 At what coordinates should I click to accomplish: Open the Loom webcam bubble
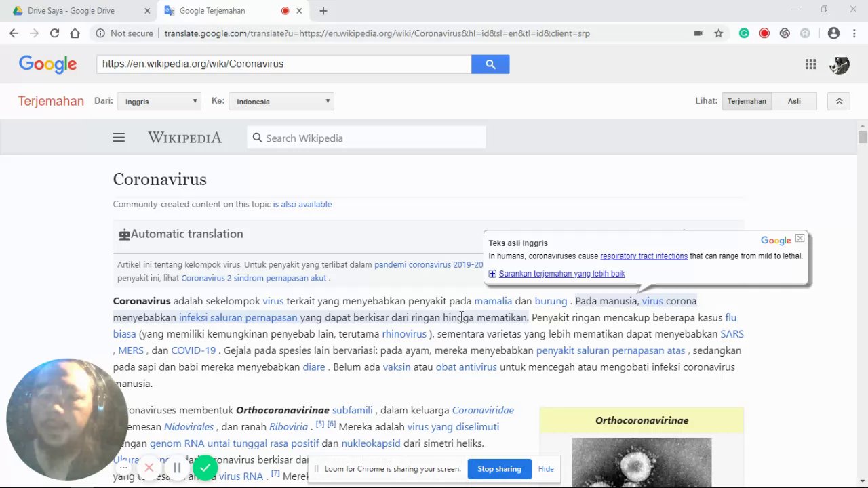[66, 419]
